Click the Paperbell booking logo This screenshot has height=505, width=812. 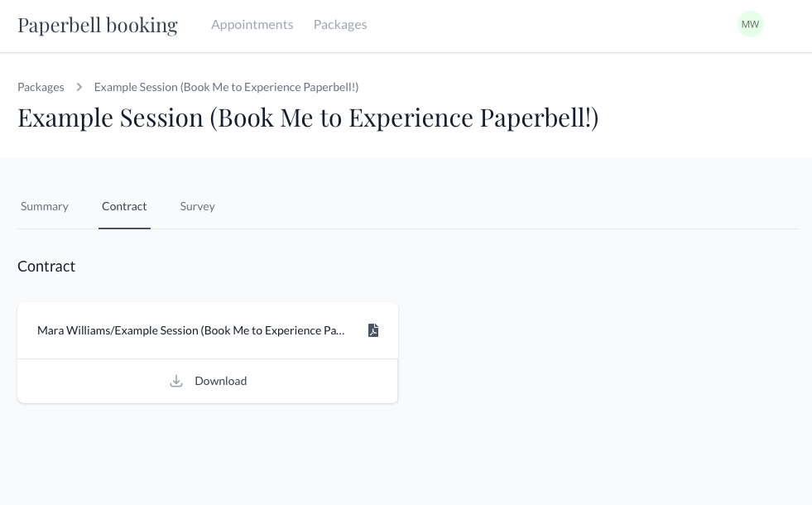(98, 25)
